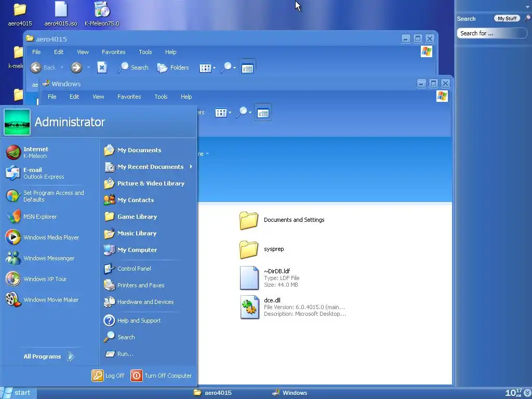The image size is (532, 399).
Task: Click the tray arrow beside the clock
Action: (528, 393)
